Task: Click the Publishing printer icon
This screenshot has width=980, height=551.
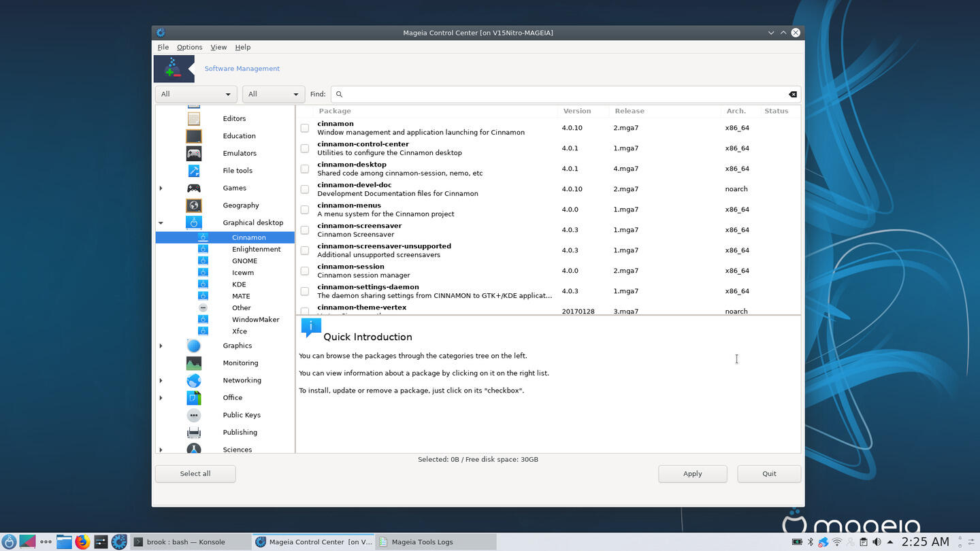Action: [194, 433]
